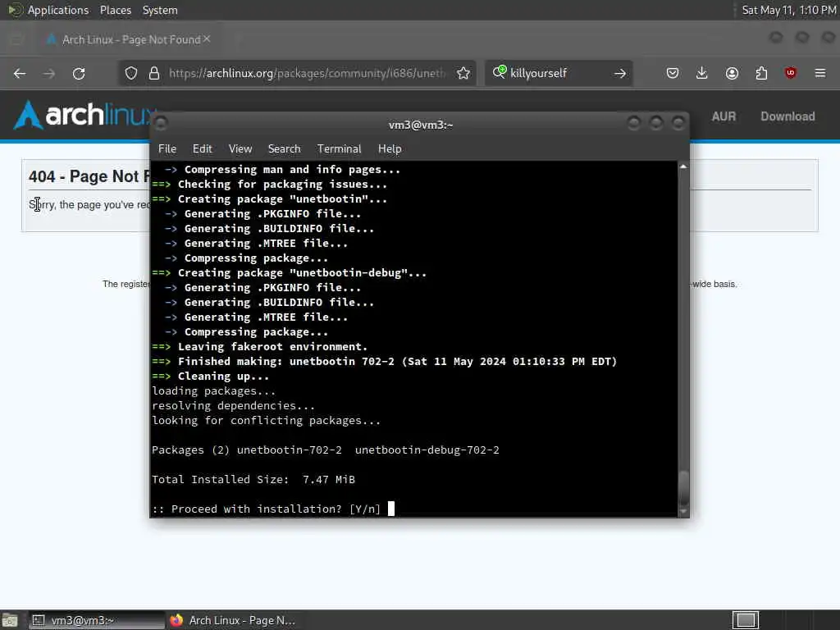Click the 'Finished making: unetbootin 702-2' line
This screenshot has height=630, width=840.
(385, 362)
